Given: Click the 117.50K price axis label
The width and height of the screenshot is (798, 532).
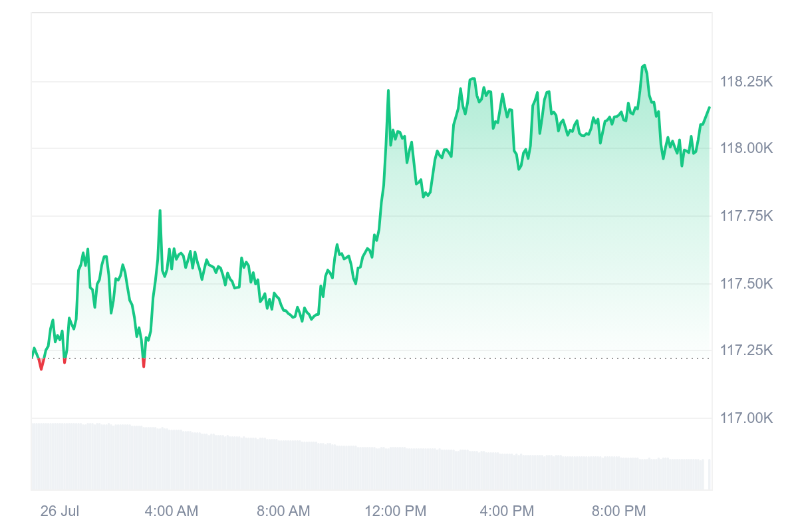Looking at the screenshot, I should pyautogui.click(x=746, y=284).
